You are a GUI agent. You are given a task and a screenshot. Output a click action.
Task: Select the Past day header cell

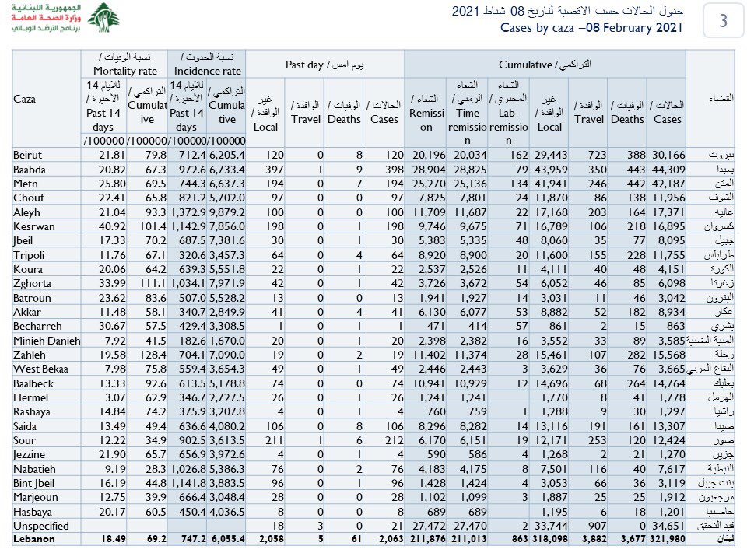[325, 65]
